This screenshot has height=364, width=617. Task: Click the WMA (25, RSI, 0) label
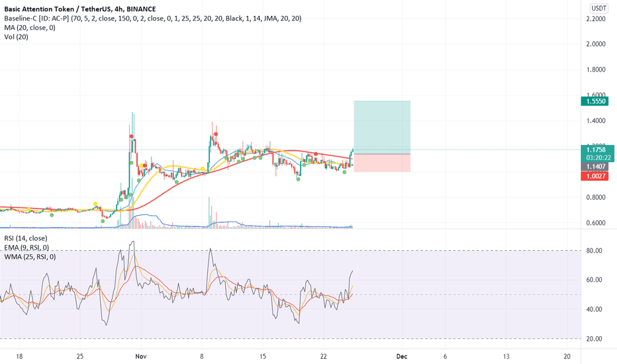[30, 257]
